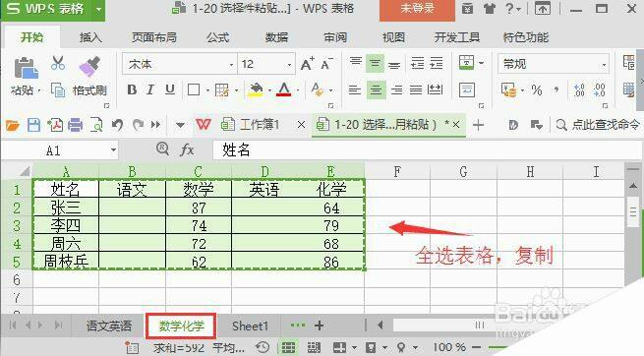Viewport: 644px width, 356px height.
Task: Click the increase font size icon
Action: [307, 64]
